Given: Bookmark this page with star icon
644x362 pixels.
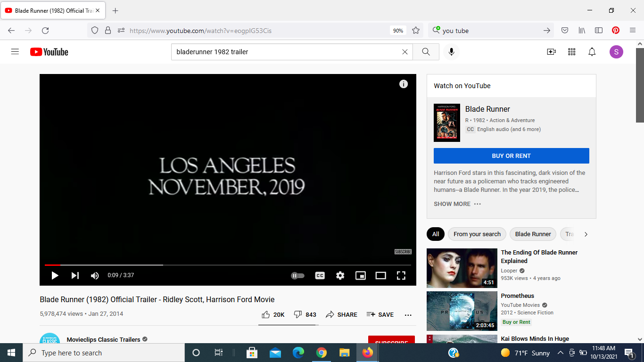Looking at the screenshot, I should (416, 31).
